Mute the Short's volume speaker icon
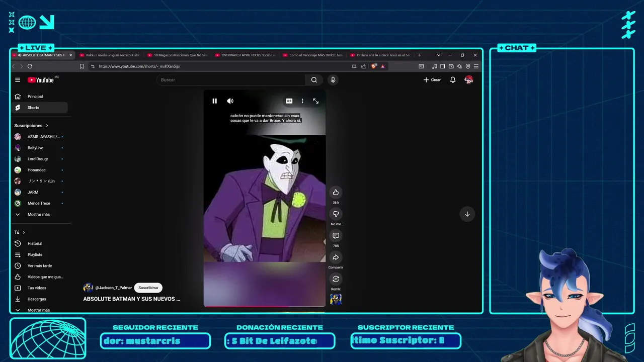This screenshot has width=644, height=362. [x=230, y=101]
